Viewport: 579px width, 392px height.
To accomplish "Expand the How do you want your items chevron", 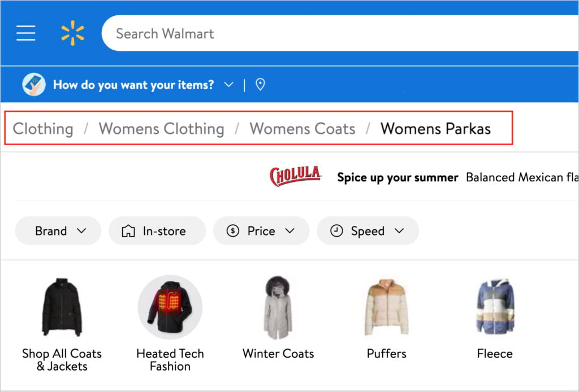I will tap(228, 84).
